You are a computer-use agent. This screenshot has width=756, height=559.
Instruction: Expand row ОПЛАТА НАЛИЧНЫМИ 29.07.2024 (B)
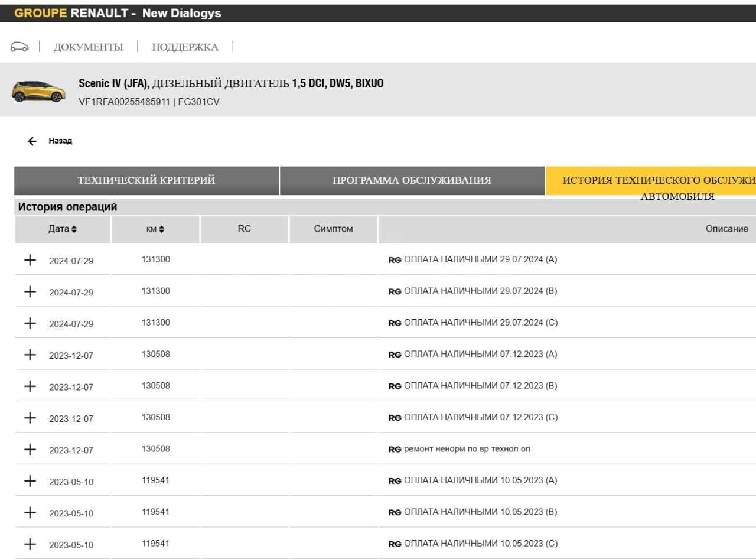tap(30, 291)
